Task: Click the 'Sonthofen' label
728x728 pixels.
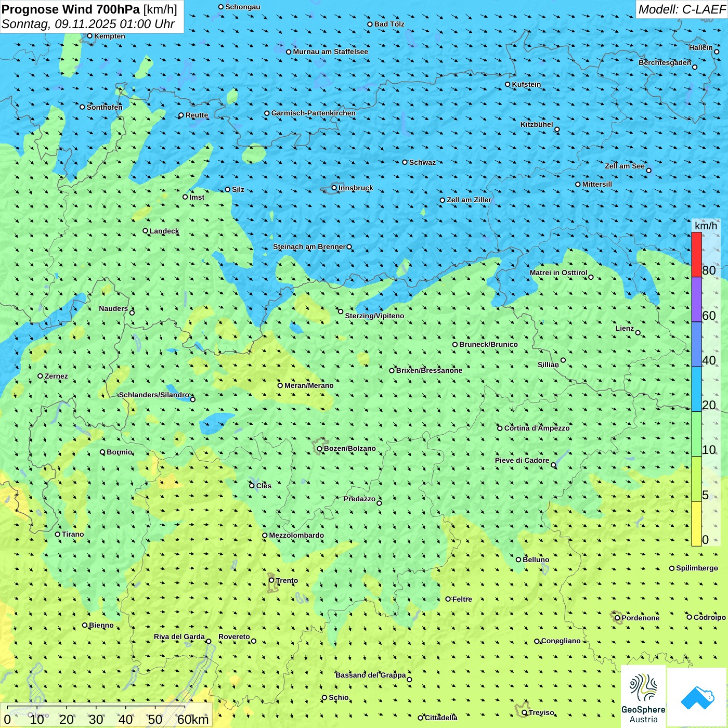Action: 105,107
